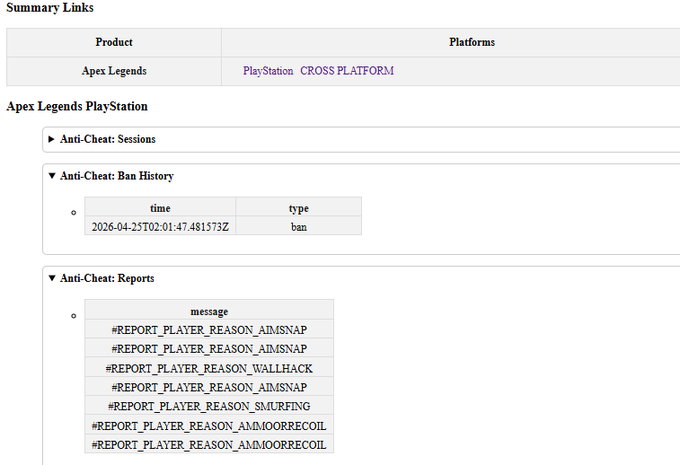Click the time column header
This screenshot has height=465, width=680.
tap(160, 208)
